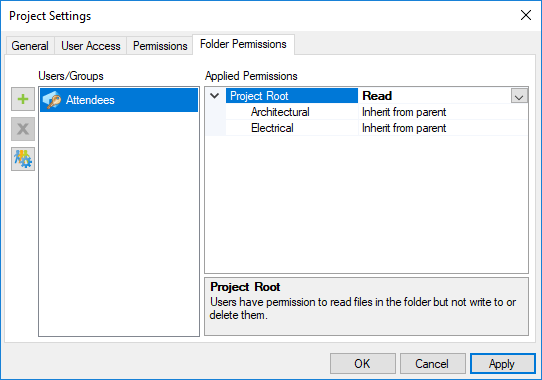Click the Cancel button
Image resolution: width=542 pixels, height=380 pixels.
pyautogui.click(x=433, y=363)
